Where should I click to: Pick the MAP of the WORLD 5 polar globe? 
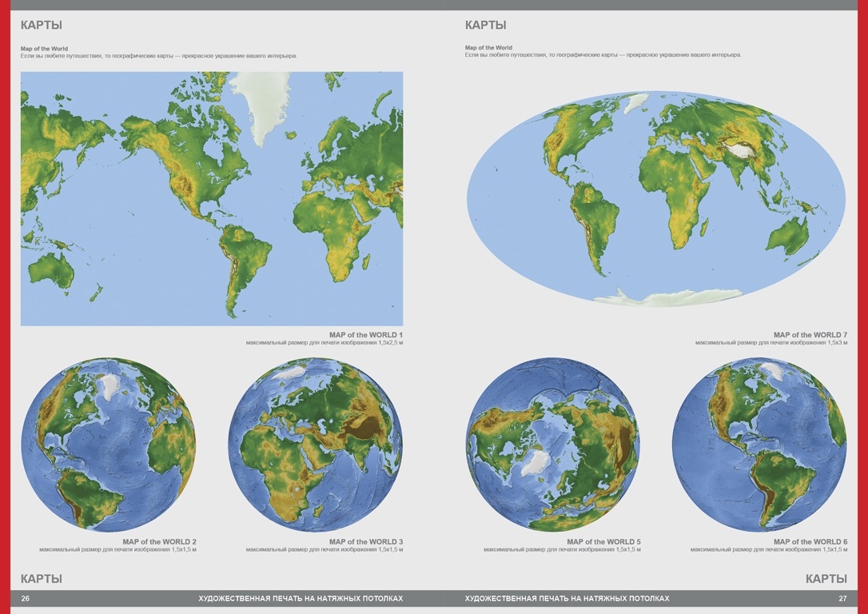(552, 445)
